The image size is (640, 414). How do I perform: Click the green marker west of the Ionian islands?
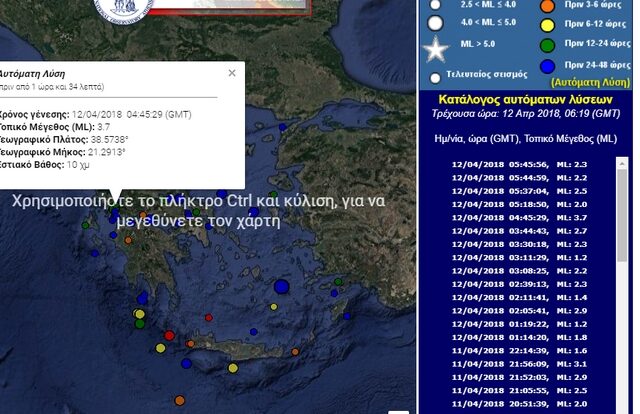[85, 225]
